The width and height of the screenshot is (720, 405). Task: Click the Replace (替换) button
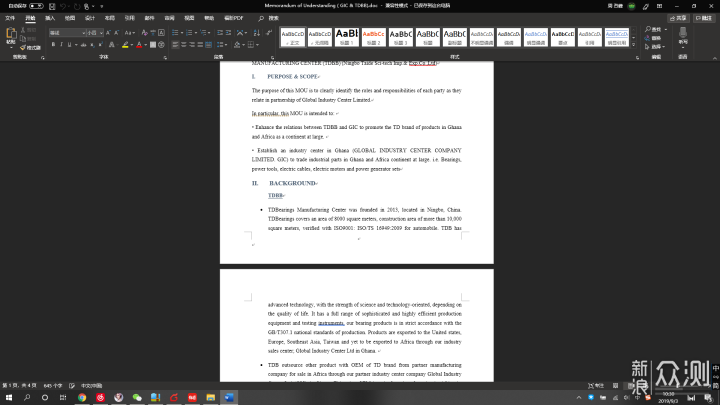(x=653, y=38)
